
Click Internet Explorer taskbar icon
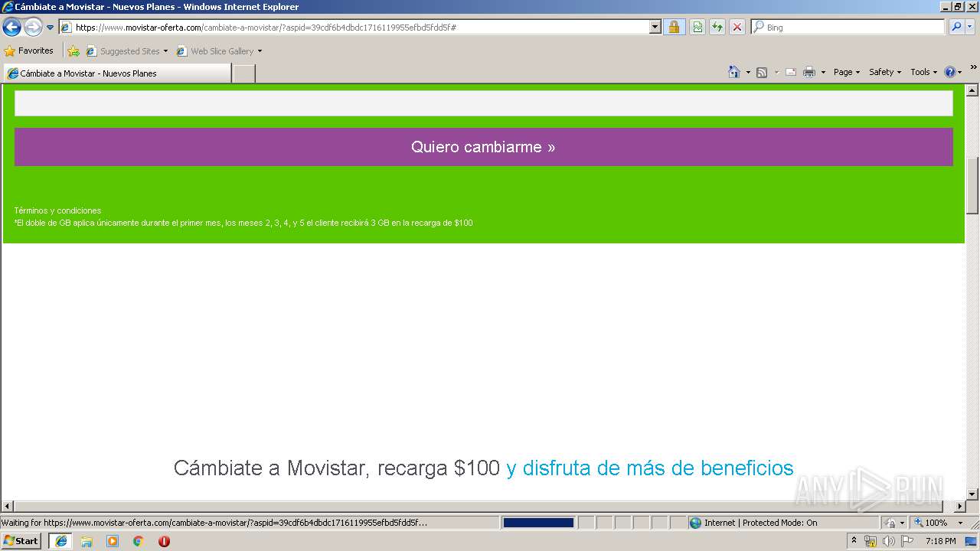tap(61, 541)
